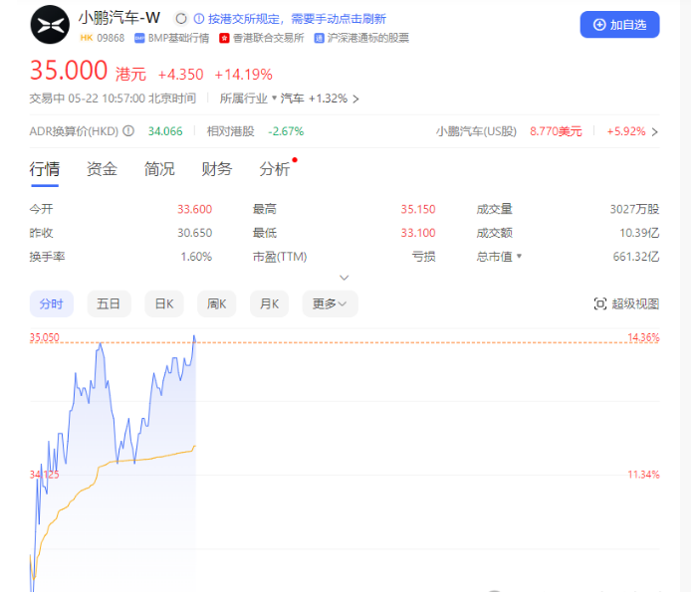Click the 超级视图 fullscreen icon
The image size is (700, 592).
tap(600, 303)
